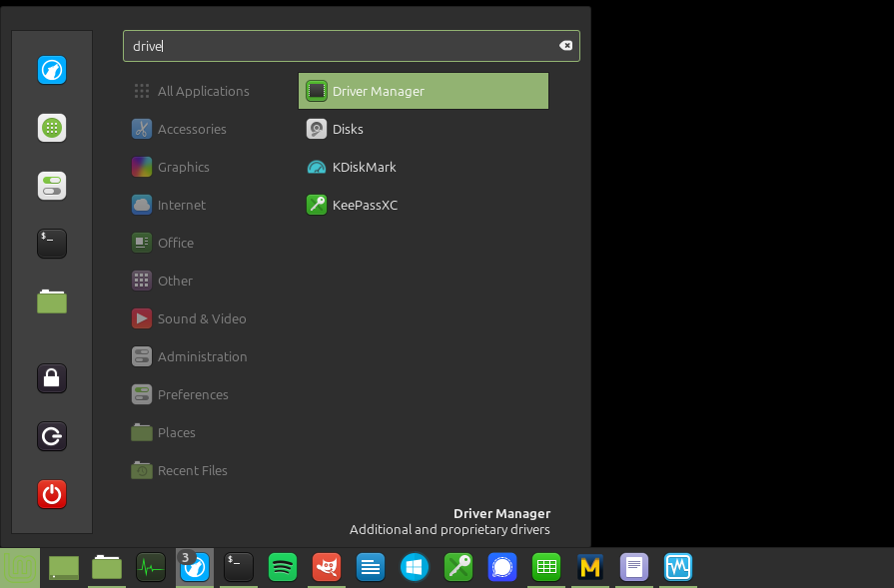Open the Administration category
The width and height of the screenshot is (894, 588).
click(201, 356)
